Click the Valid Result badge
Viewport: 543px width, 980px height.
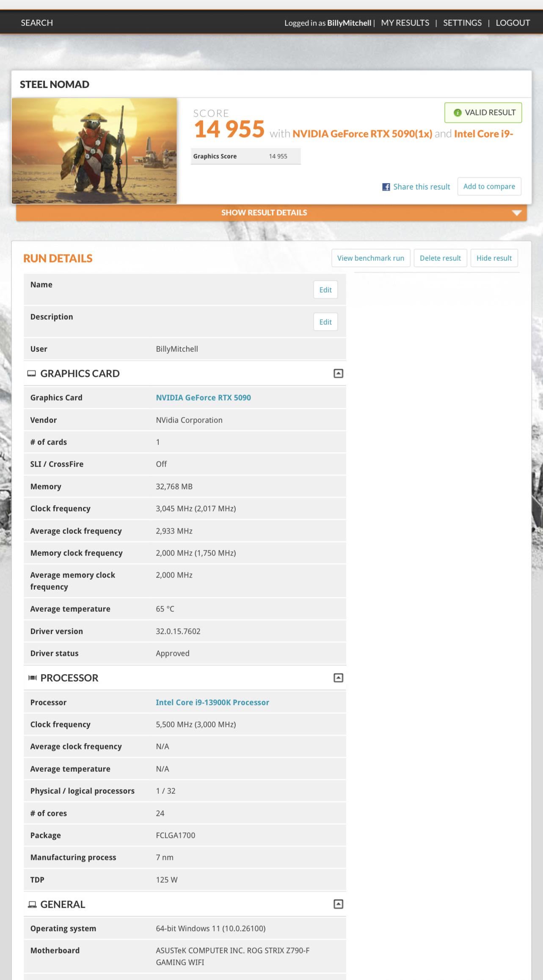tap(483, 113)
